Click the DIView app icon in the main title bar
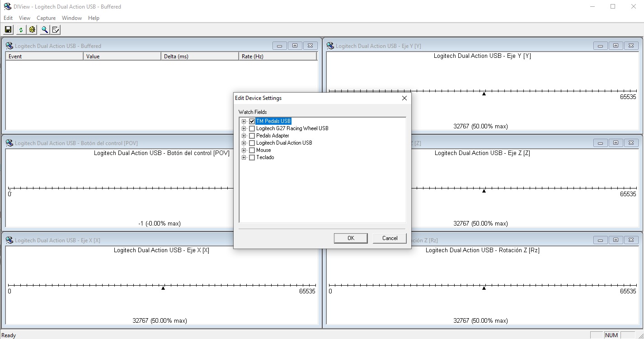Viewport: 644px width, 339px height. [x=8, y=6]
